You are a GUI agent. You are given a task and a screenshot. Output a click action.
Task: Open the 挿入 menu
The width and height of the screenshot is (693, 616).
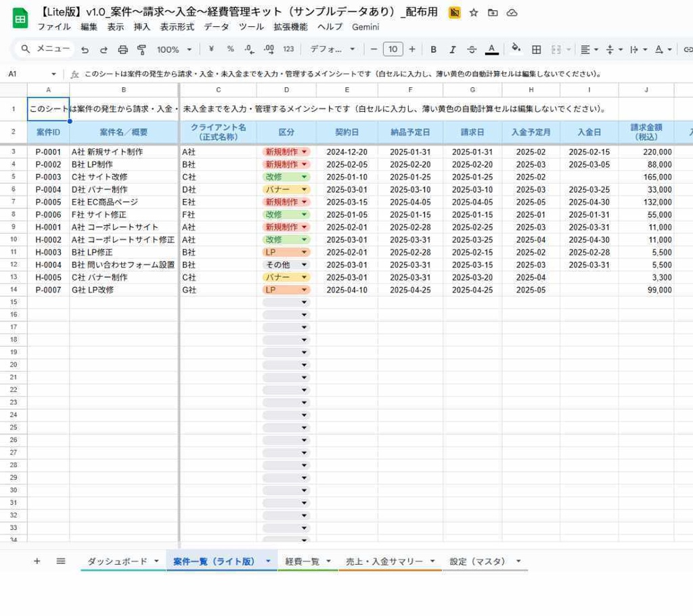tap(141, 27)
